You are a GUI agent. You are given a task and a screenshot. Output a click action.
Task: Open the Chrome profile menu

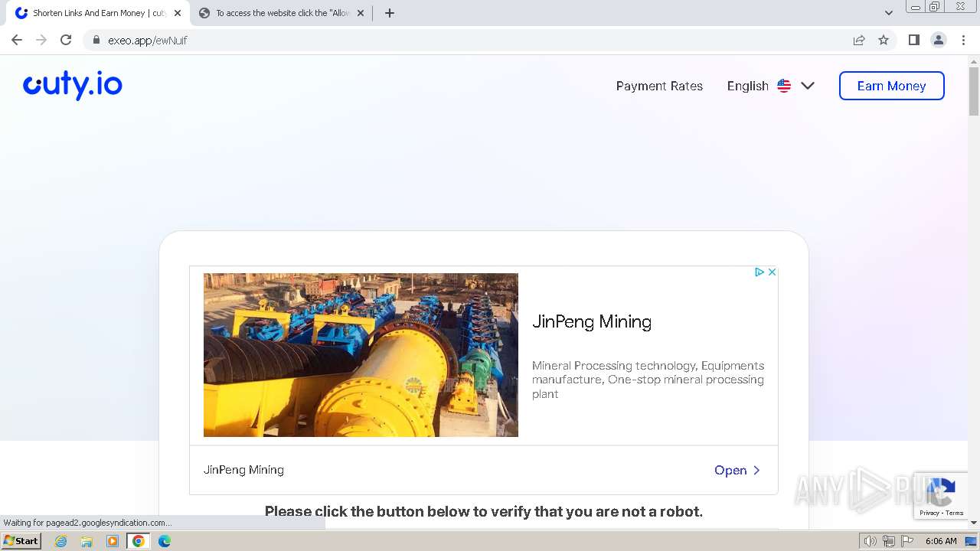[x=938, y=40]
